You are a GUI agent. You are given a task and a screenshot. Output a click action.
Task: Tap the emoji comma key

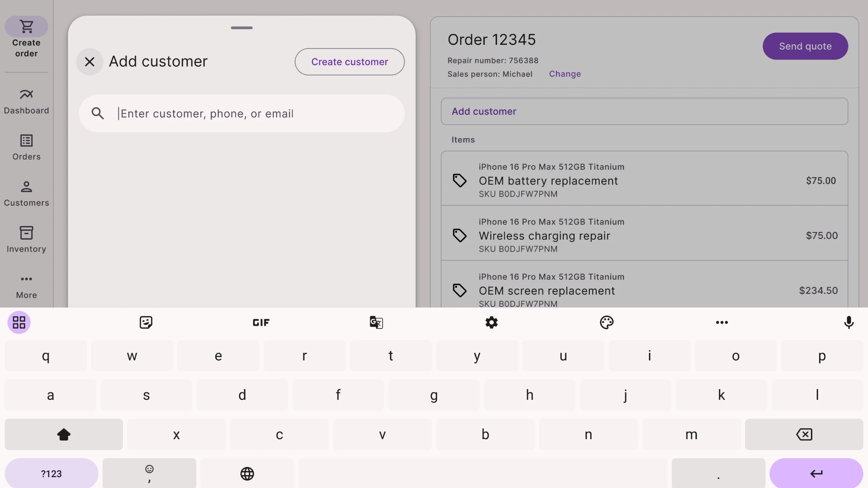tap(149, 474)
